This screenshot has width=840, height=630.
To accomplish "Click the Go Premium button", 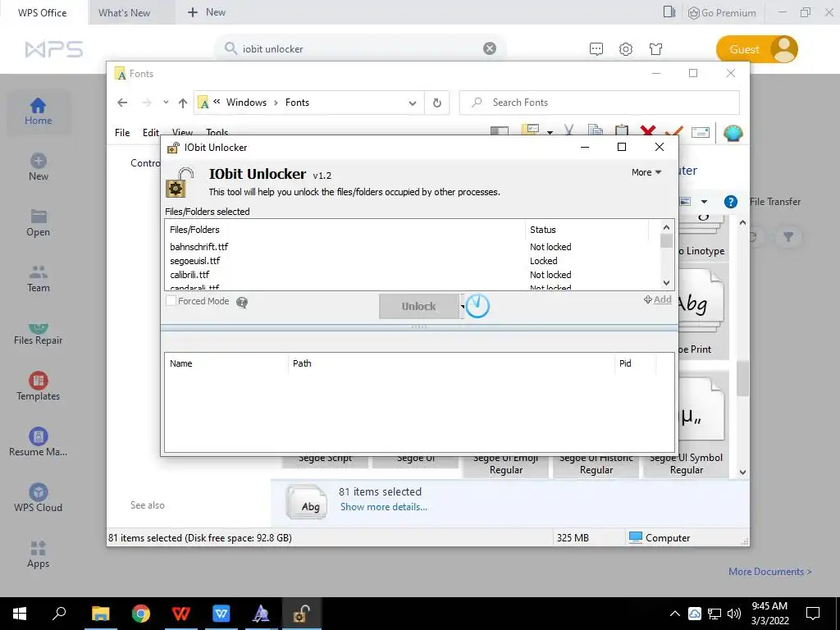I will 722,13.
